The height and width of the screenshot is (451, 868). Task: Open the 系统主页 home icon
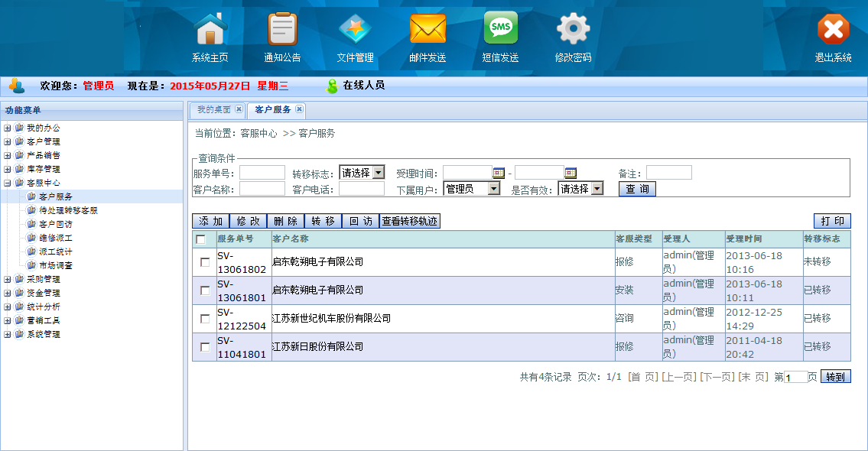pos(210,31)
